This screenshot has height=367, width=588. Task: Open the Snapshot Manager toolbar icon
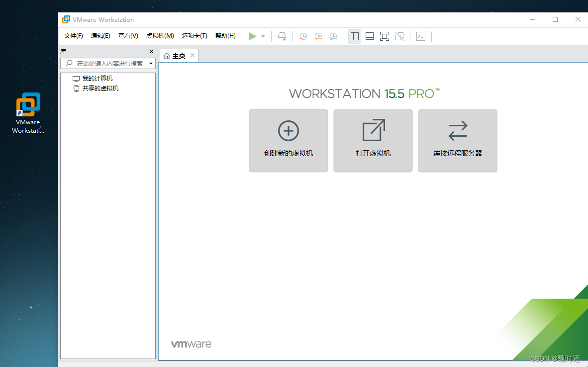coord(333,36)
